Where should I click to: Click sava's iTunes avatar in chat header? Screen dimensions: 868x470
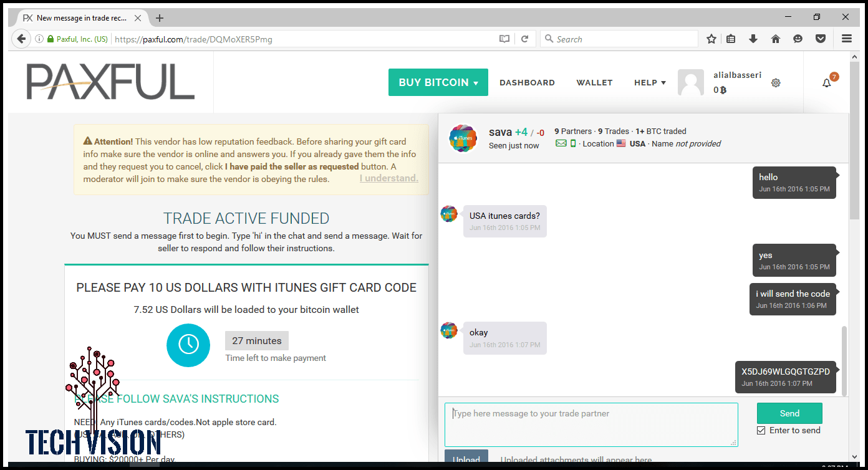coord(463,138)
